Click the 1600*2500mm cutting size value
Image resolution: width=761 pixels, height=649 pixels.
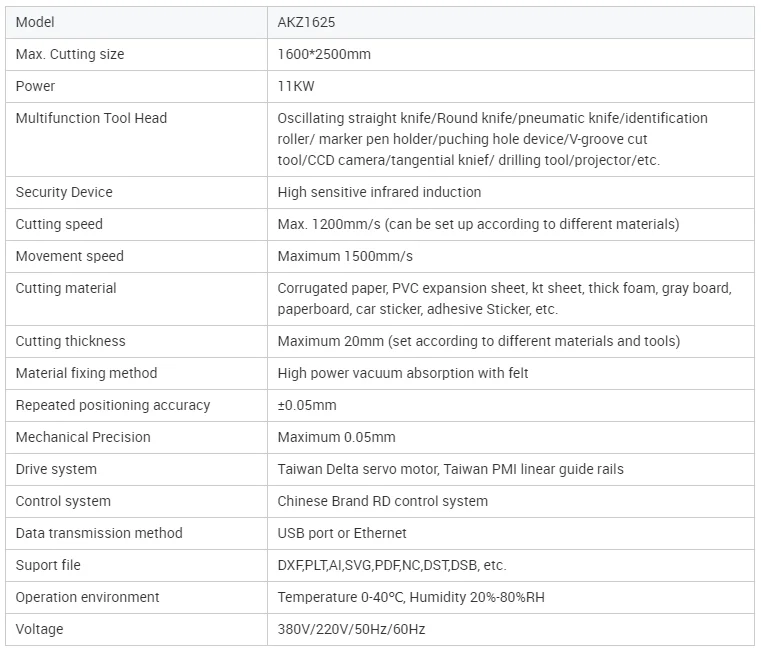[x=324, y=54]
